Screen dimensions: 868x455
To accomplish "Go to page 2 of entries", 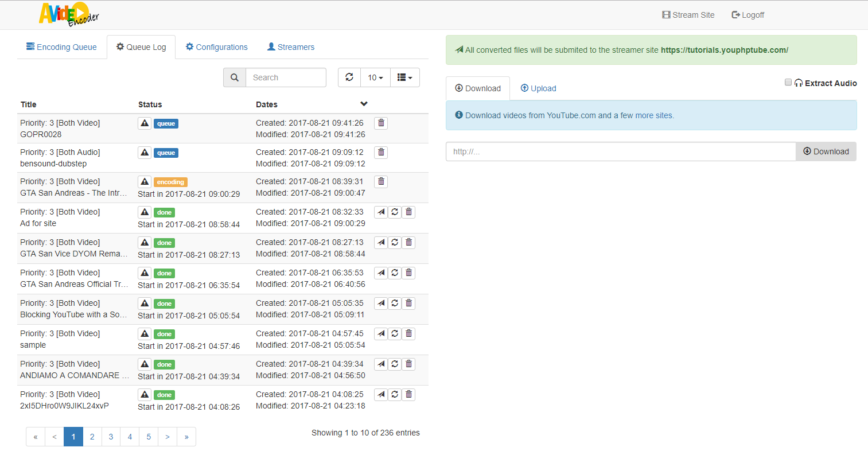I will (x=92, y=437).
